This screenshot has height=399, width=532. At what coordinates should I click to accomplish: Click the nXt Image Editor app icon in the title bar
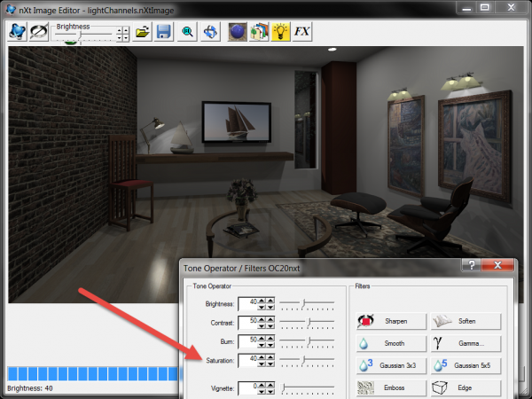click(x=10, y=10)
